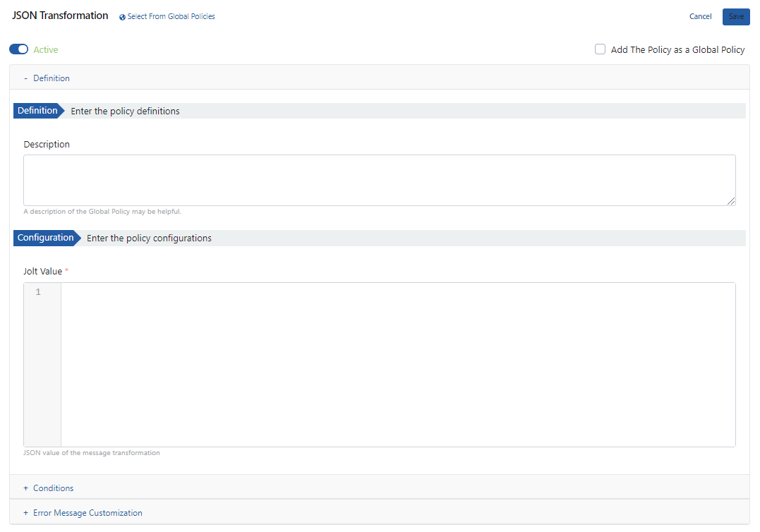Click the Cancel link
760x532 pixels.
700,16
